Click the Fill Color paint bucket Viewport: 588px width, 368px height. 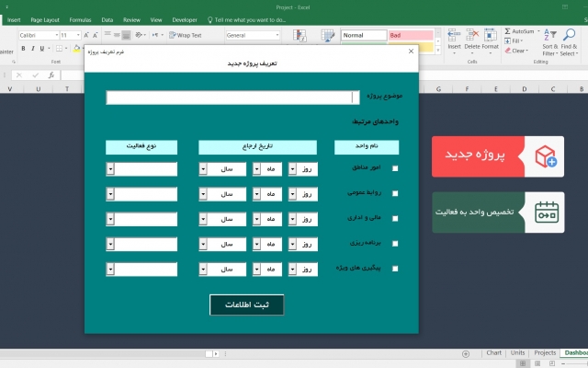pyautogui.click(x=76, y=49)
